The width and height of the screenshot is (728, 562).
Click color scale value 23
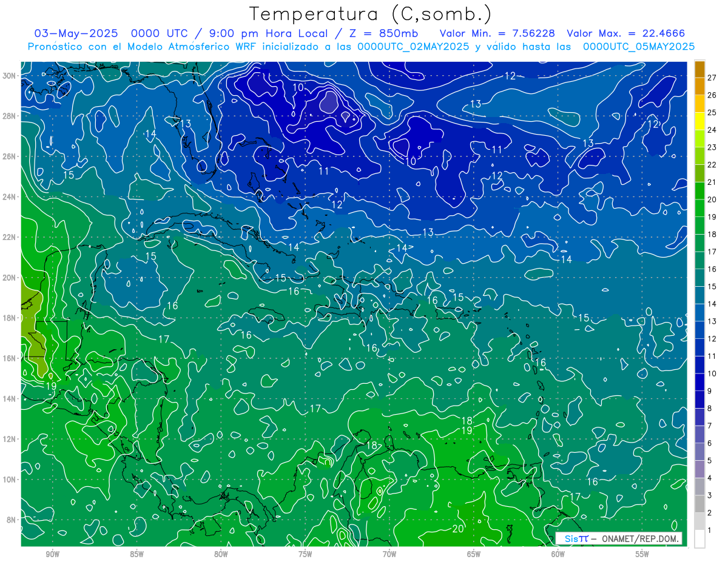(x=712, y=147)
